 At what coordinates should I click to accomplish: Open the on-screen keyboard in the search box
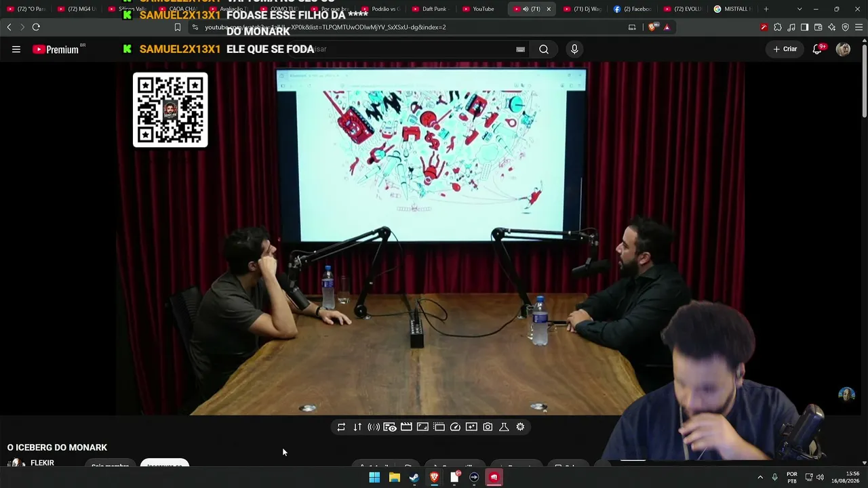(520, 49)
